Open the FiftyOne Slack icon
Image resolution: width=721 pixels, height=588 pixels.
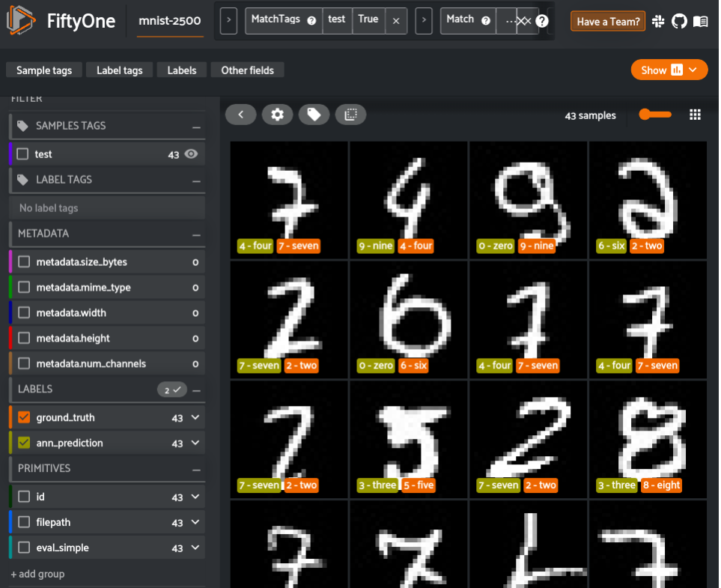[657, 21]
